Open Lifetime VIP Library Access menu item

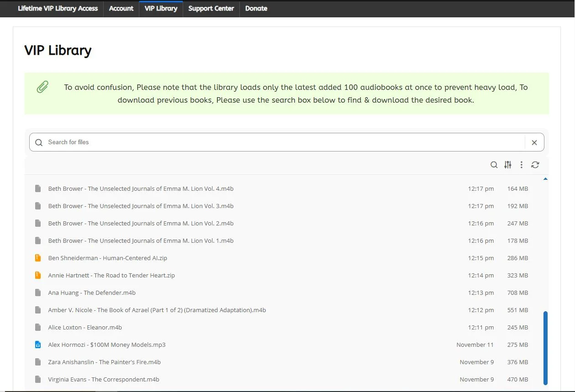pyautogui.click(x=58, y=8)
